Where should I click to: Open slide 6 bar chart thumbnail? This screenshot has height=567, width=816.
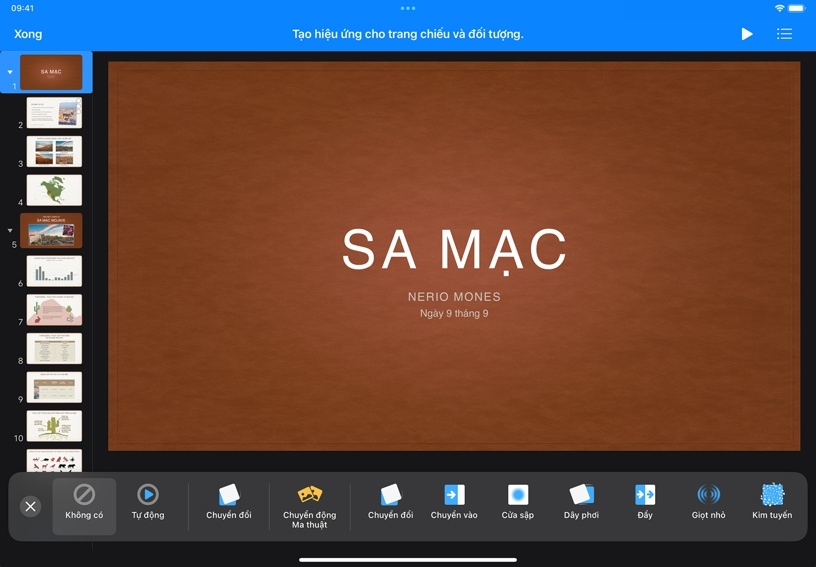tap(54, 270)
